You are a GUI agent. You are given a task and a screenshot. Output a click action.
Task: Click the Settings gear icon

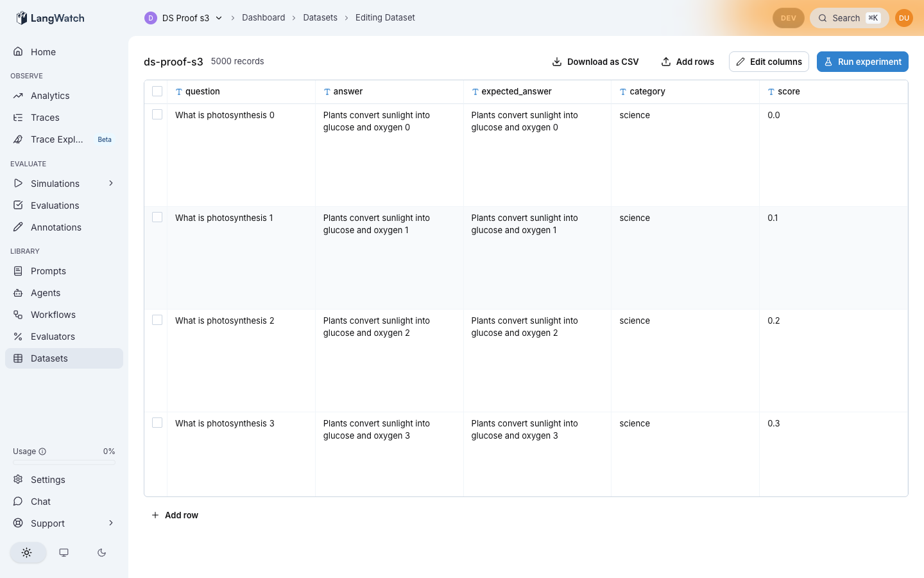pos(18,480)
